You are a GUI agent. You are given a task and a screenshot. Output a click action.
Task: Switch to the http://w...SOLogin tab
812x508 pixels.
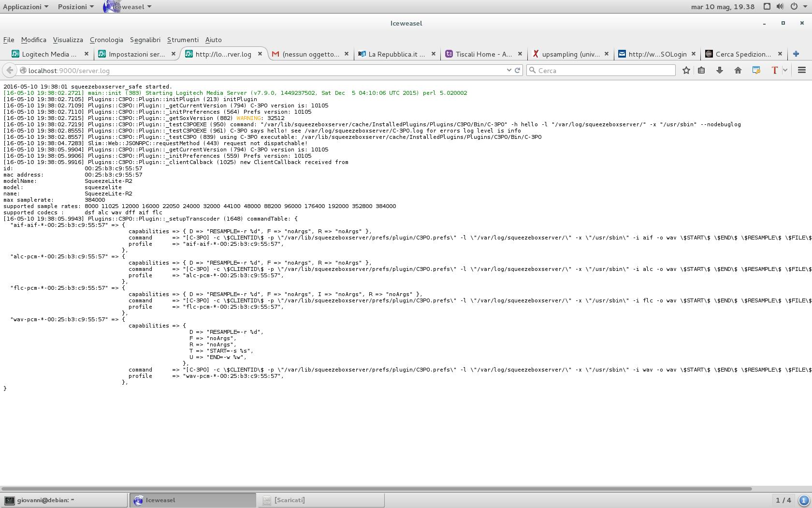657,54
